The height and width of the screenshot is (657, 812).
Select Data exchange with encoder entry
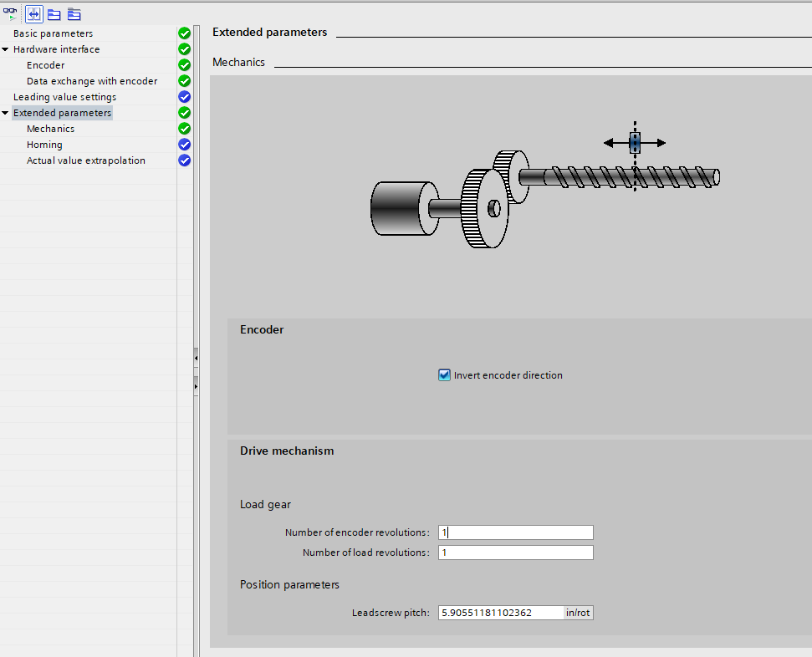click(x=92, y=81)
